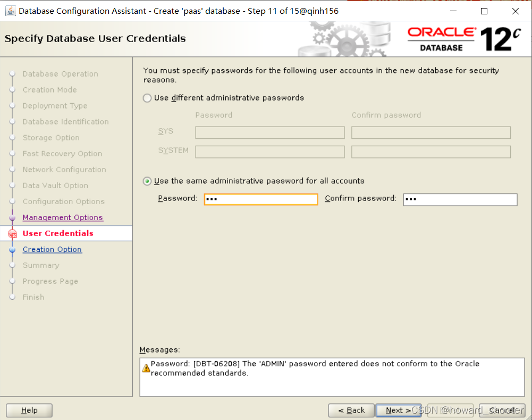The width and height of the screenshot is (532, 420).
Task: Click the Help button
Action: (x=29, y=410)
